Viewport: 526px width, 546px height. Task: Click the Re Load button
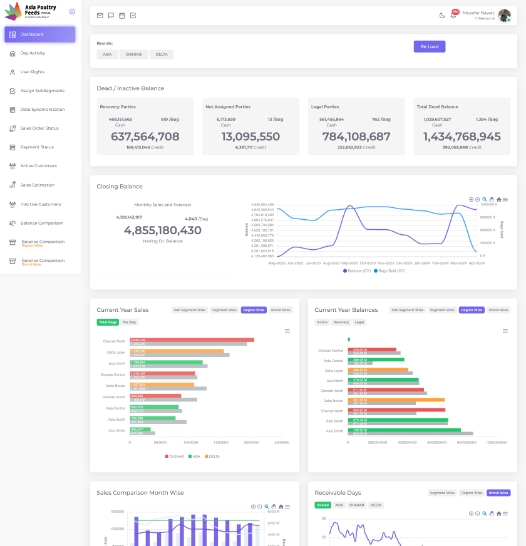tap(430, 47)
